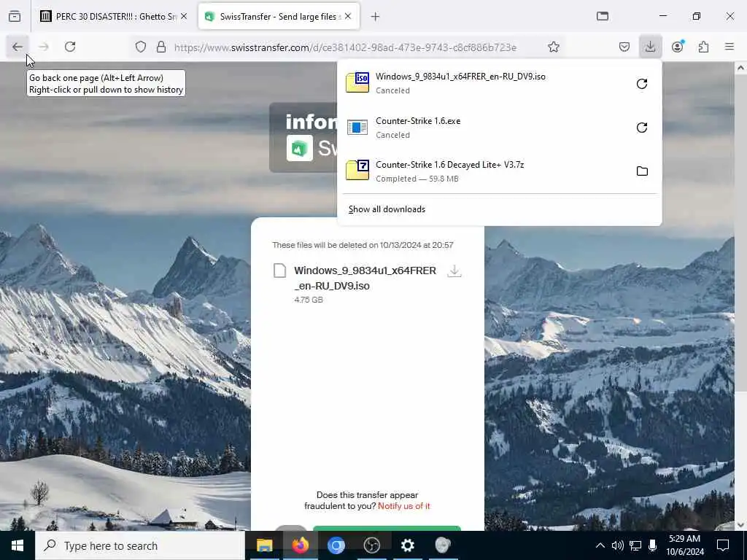Open a new tab with plus button
The height and width of the screenshot is (560, 747).
point(376,17)
